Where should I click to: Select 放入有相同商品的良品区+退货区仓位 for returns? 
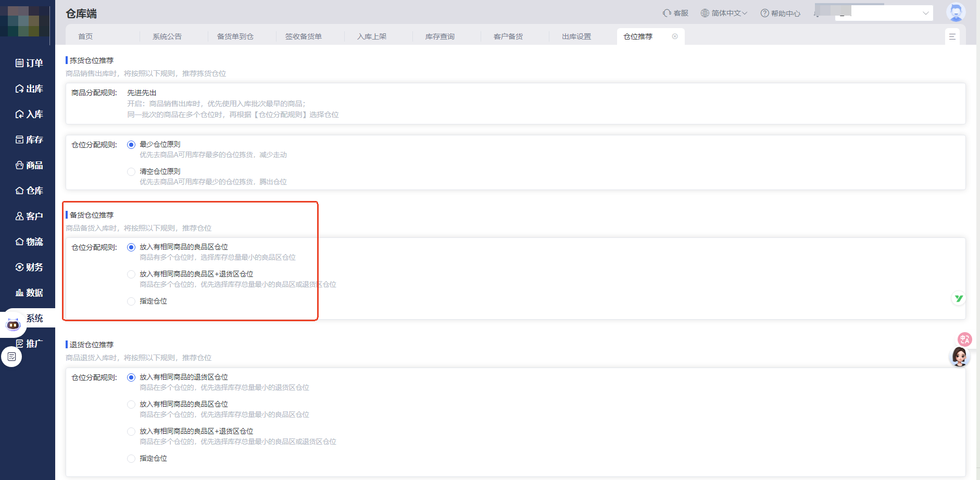(x=131, y=431)
